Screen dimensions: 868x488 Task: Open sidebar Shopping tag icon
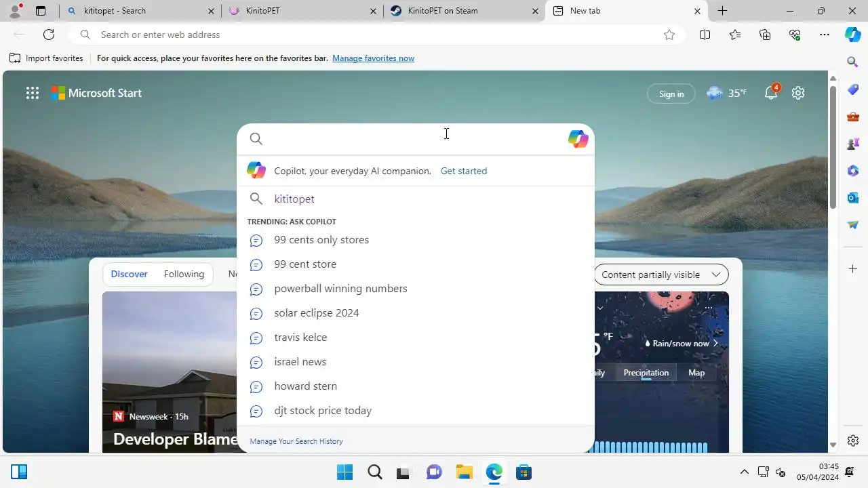tap(853, 89)
